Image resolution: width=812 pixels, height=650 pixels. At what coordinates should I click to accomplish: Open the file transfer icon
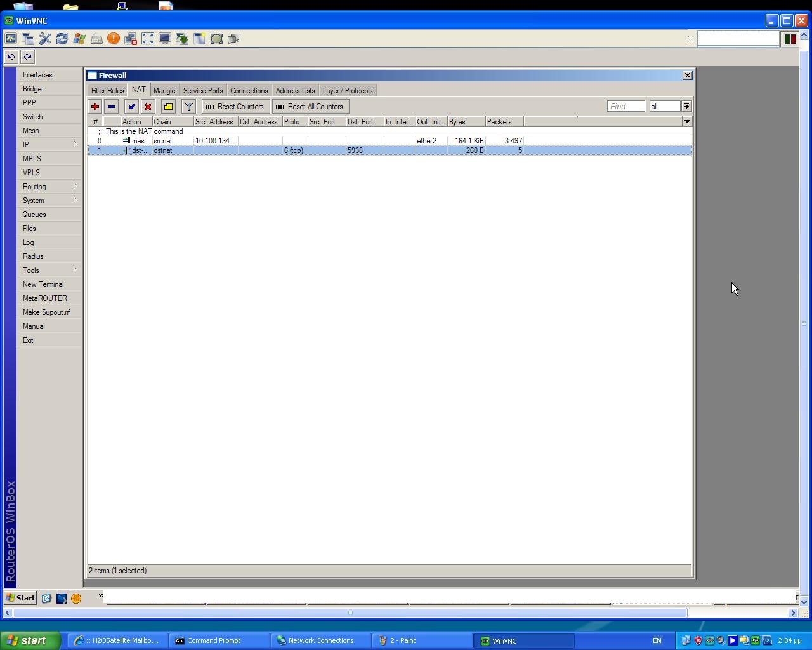click(182, 39)
